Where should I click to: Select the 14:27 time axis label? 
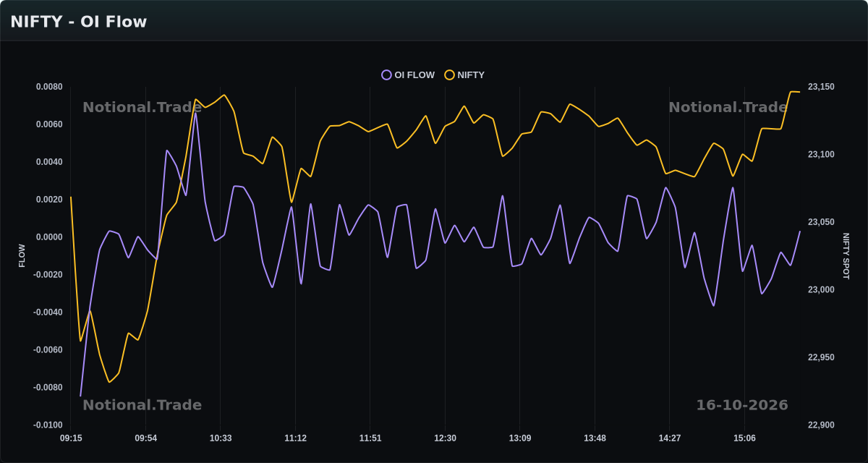pyautogui.click(x=670, y=438)
